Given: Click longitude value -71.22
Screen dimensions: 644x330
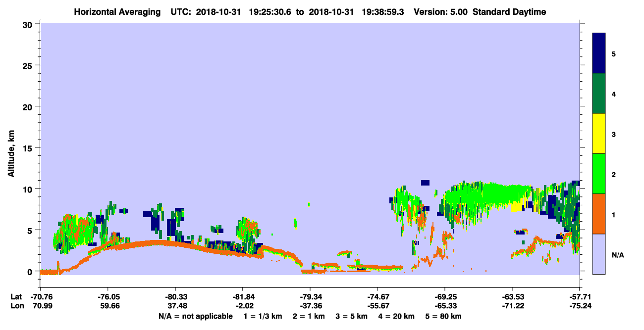Looking at the screenshot, I should [x=512, y=306].
